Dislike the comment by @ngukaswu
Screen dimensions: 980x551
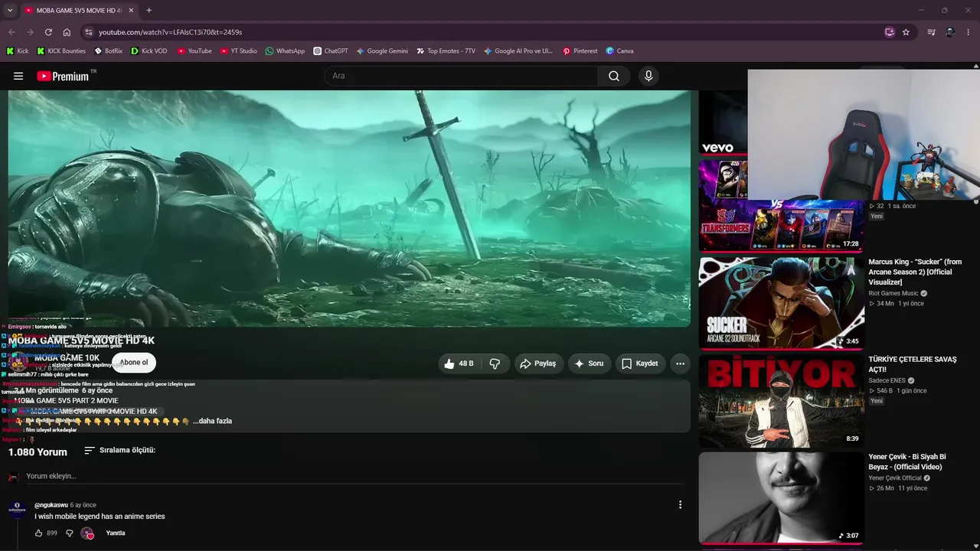(69, 533)
